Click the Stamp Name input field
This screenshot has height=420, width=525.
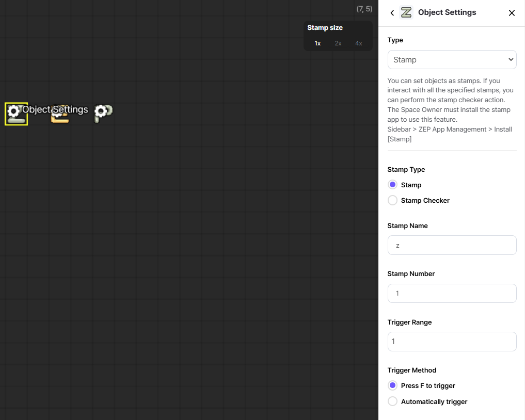coord(452,245)
